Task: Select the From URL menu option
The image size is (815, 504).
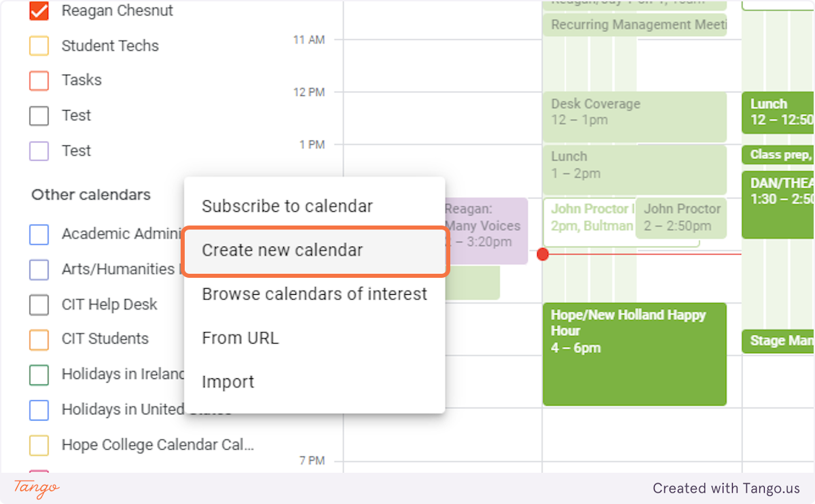Action: tap(240, 338)
